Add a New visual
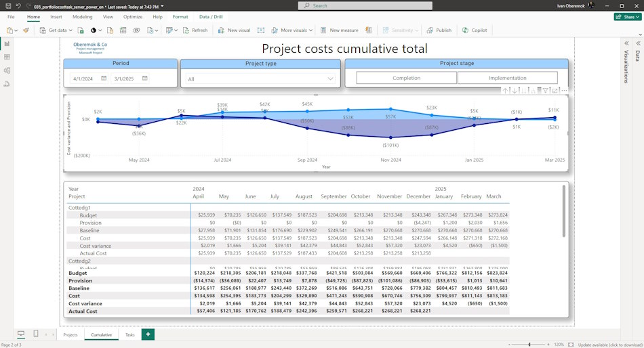 [x=234, y=30]
